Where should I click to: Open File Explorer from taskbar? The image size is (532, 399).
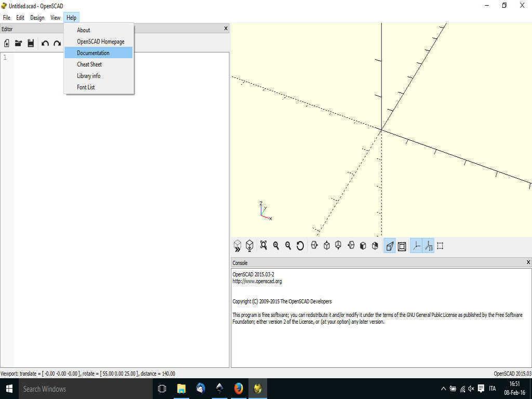(x=181, y=389)
